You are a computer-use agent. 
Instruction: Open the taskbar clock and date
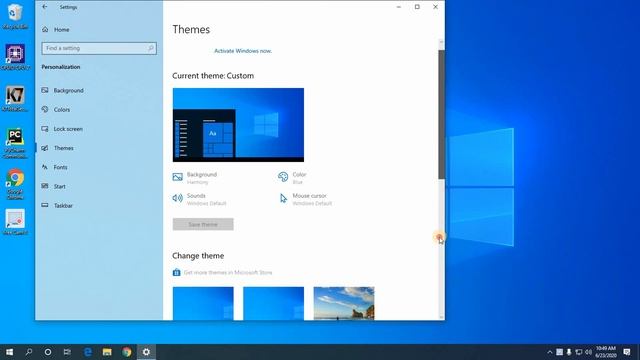click(606, 352)
